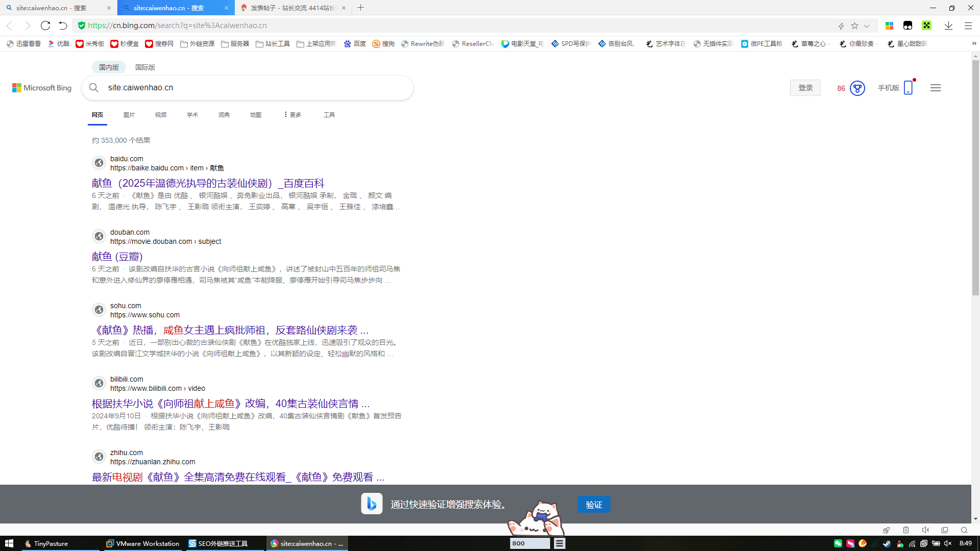980x551 pixels.
Task: Open the Bing settings hamburger menu
Action: coord(936,88)
